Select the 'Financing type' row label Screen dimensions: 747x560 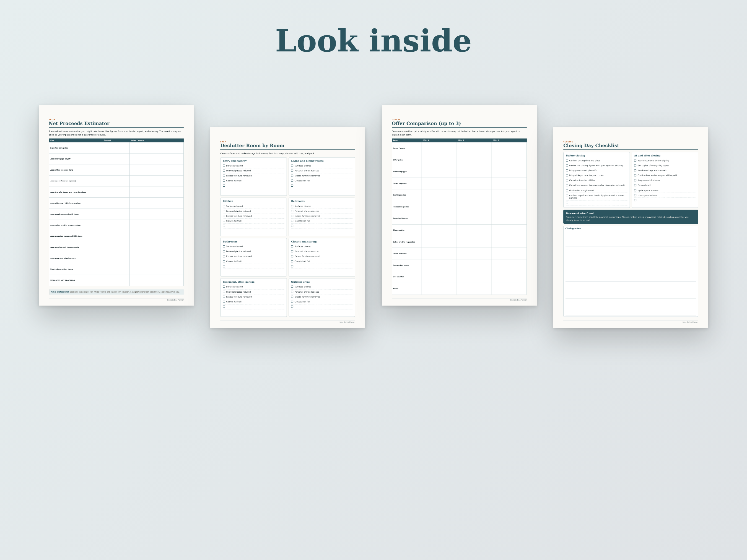tap(400, 172)
